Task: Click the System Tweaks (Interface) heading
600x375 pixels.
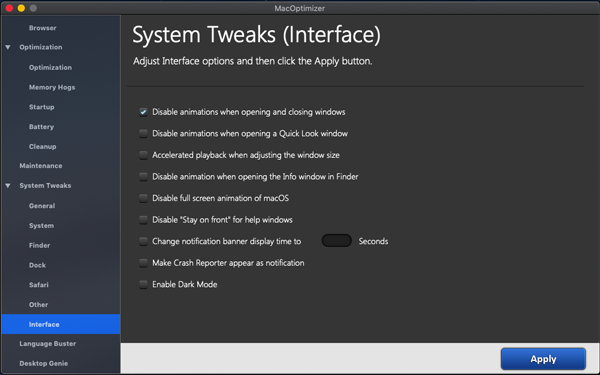Action: tap(256, 35)
